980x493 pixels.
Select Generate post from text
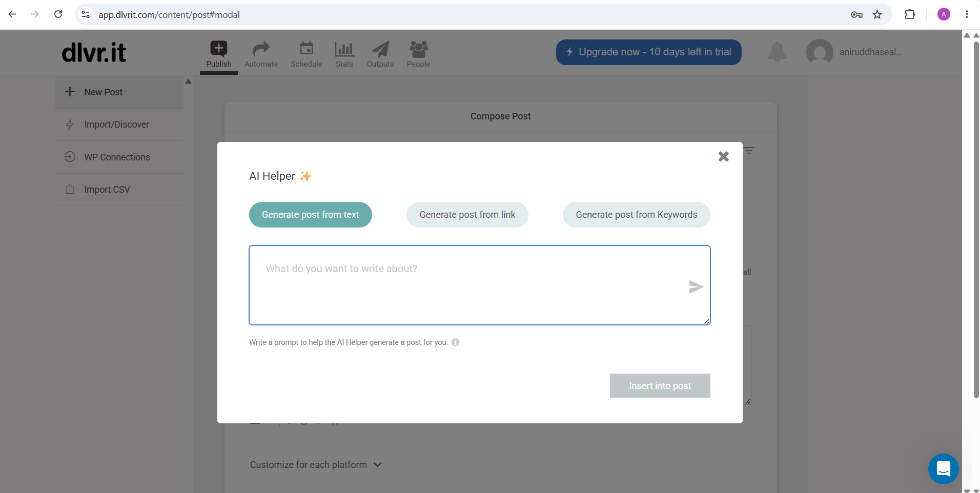click(311, 215)
